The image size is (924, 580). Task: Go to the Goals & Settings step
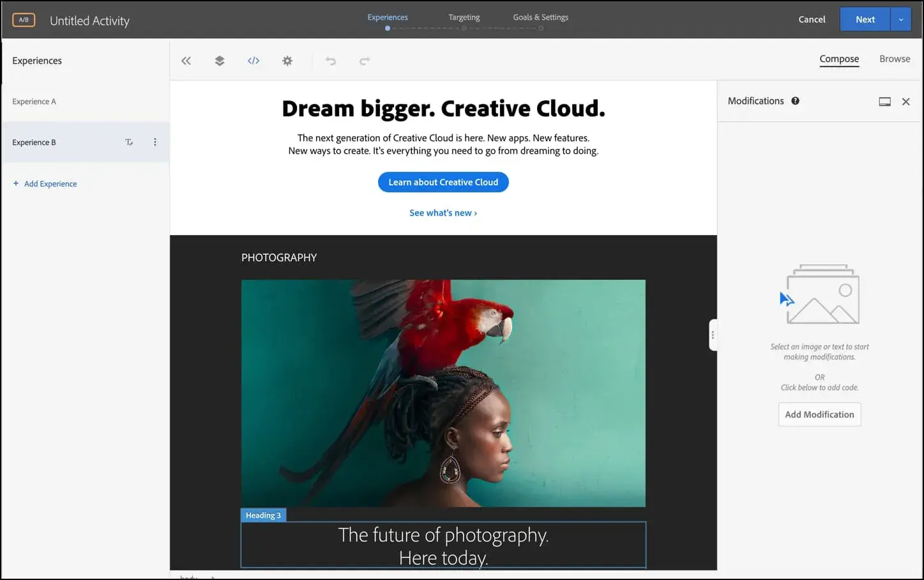(x=540, y=17)
